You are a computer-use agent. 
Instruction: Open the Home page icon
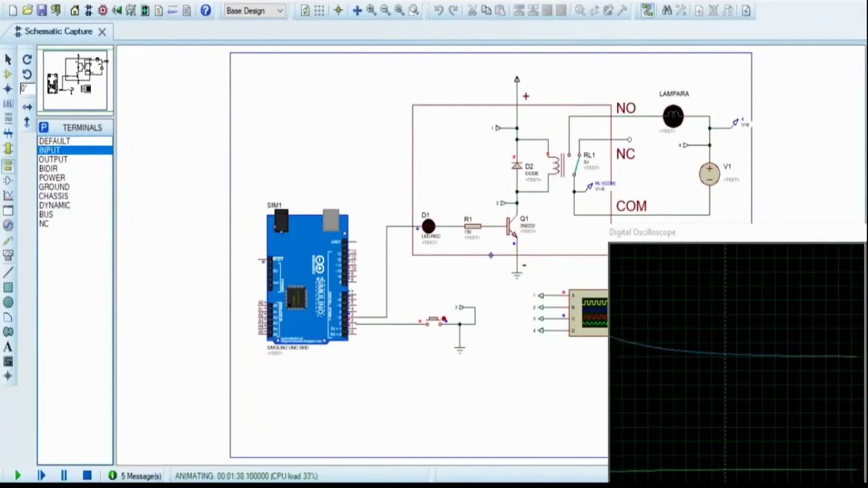75,11
